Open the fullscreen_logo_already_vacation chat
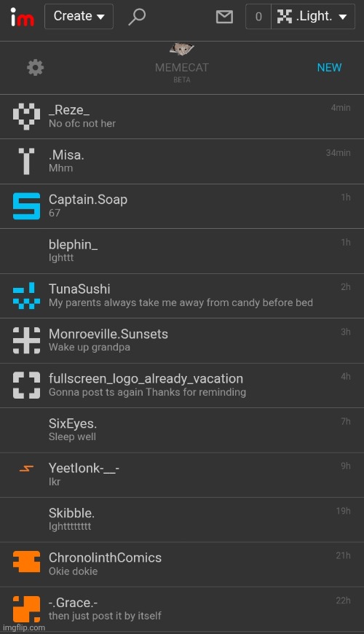This screenshot has height=634, width=364. click(x=182, y=386)
